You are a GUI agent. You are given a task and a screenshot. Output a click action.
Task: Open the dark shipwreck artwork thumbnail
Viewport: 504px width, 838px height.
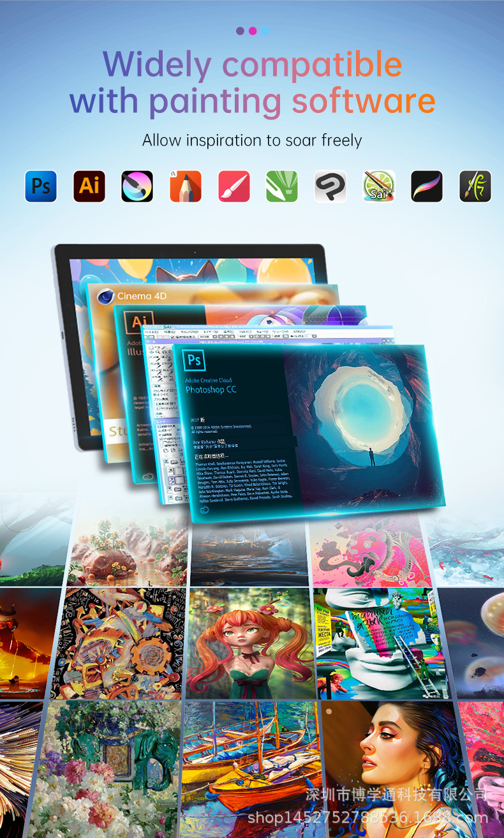point(249,552)
